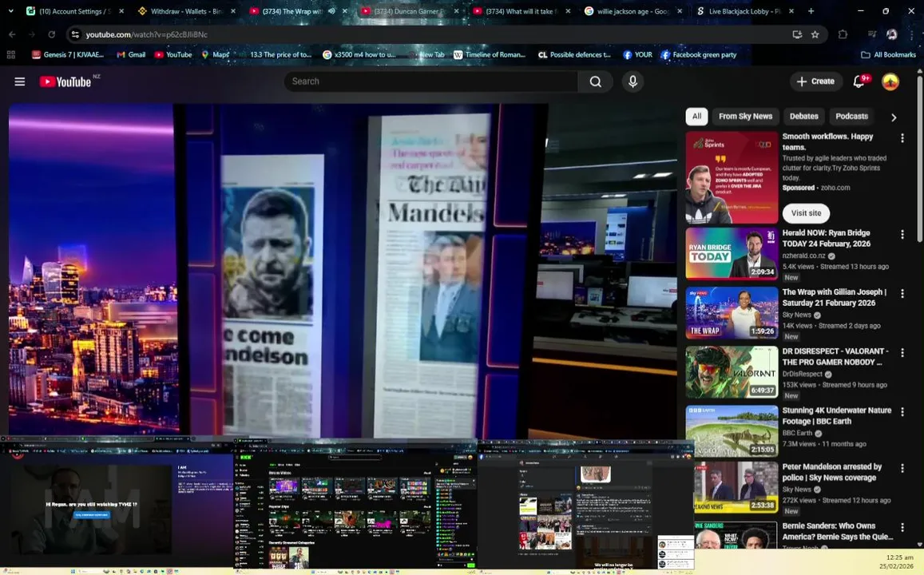Select the Podcasts filter chip
924x575 pixels.
(851, 116)
